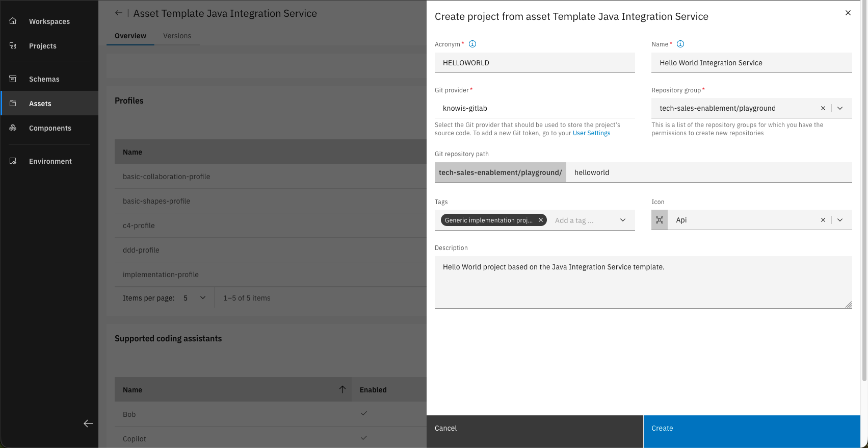868x448 pixels.
Task: Open the Tags dropdown chevron
Action: click(x=623, y=220)
